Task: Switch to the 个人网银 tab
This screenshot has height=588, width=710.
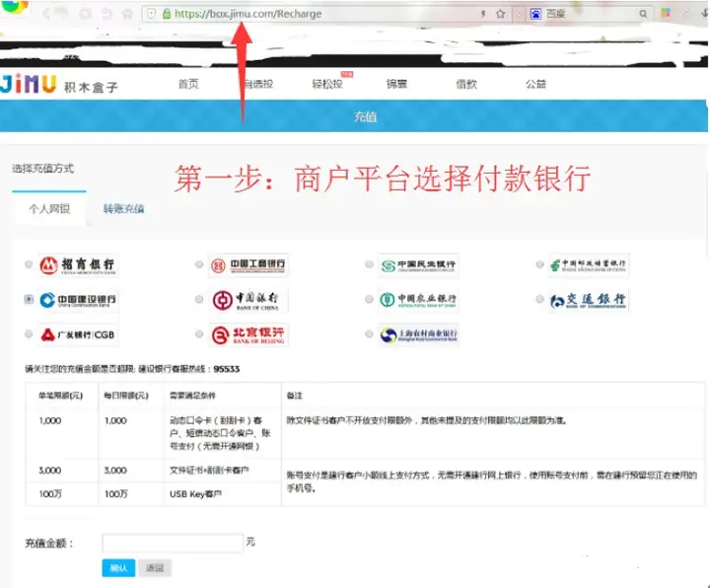Action: pos(49,209)
